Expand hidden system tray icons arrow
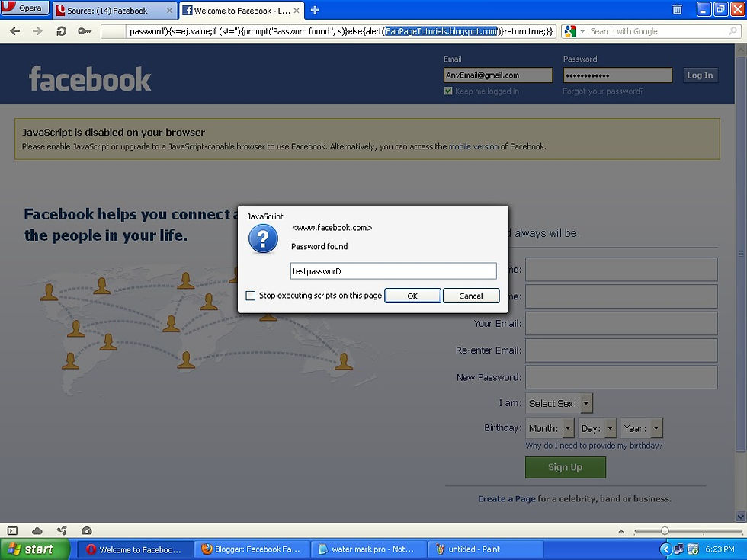Image resolution: width=747 pixels, height=560 pixels. point(666,549)
